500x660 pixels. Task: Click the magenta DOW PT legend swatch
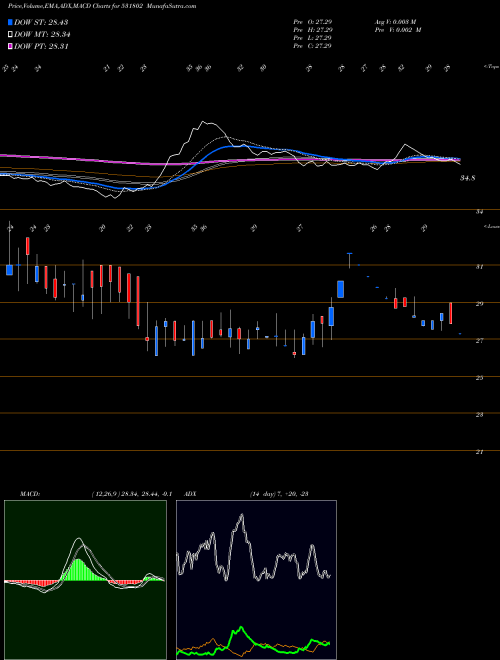10,46
